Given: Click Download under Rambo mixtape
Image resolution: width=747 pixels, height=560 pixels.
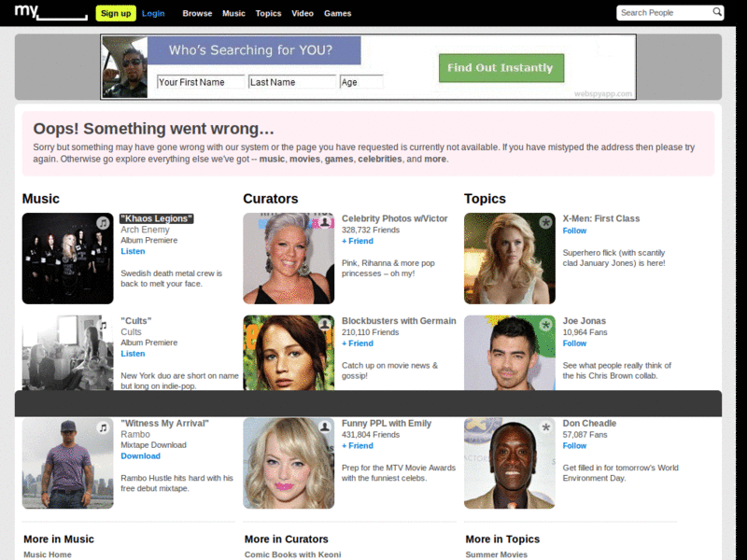Looking at the screenshot, I should click(141, 456).
